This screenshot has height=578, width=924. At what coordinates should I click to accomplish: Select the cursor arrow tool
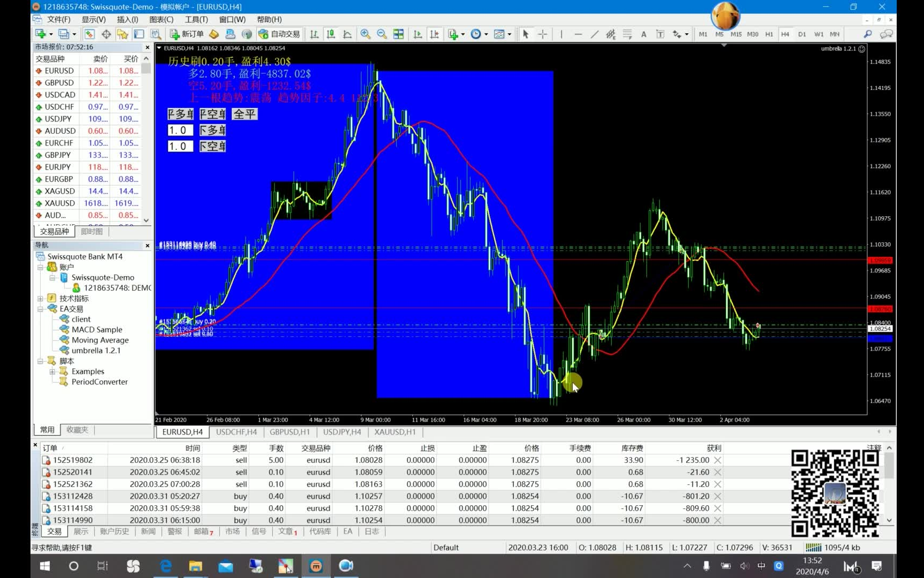click(526, 34)
